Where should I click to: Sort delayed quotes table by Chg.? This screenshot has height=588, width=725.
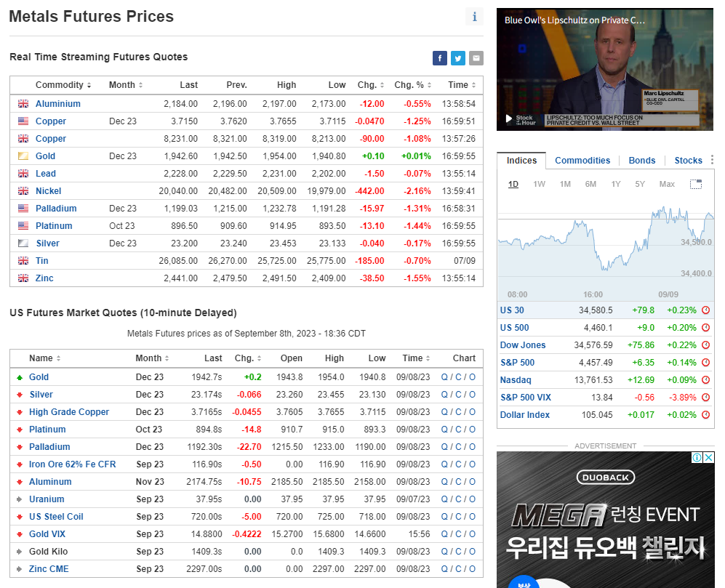pyautogui.click(x=248, y=358)
